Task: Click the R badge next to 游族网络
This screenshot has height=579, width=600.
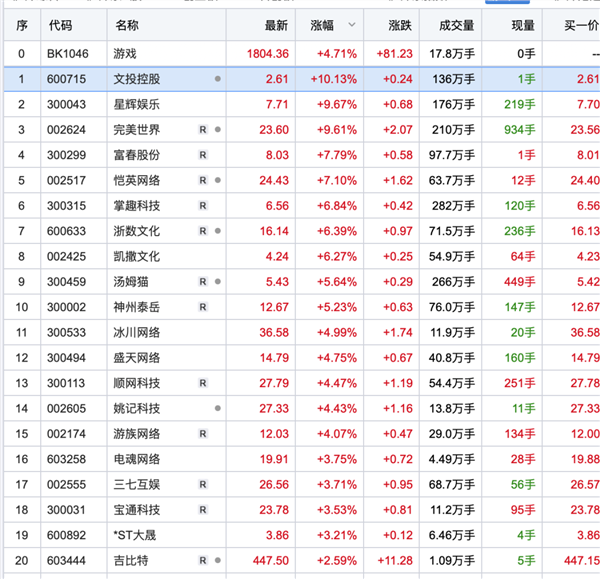Action: [203, 434]
